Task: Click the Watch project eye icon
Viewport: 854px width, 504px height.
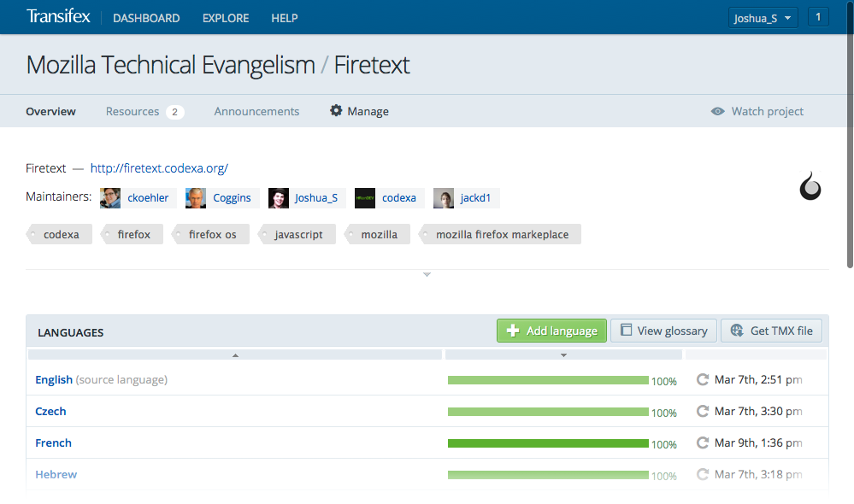Action: 718,111
